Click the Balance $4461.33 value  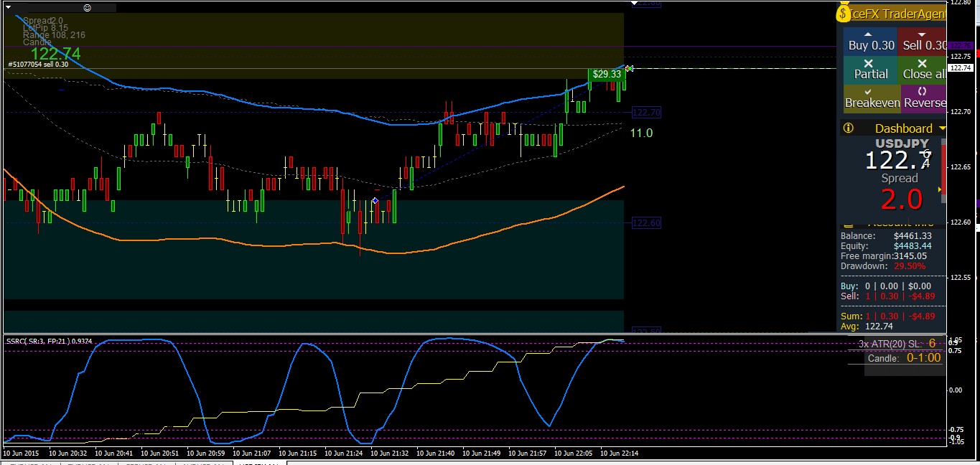[913, 236]
